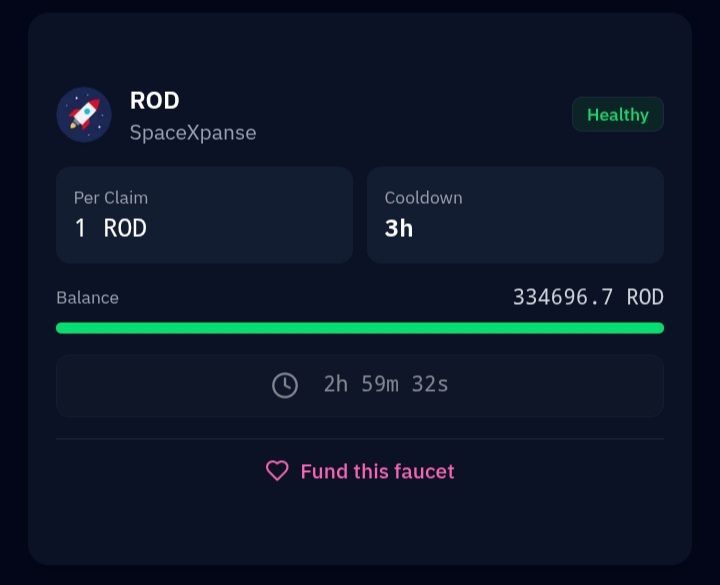Click the clock icon beside the countdown
Viewport: 720px width, 585px height.
[x=285, y=385]
